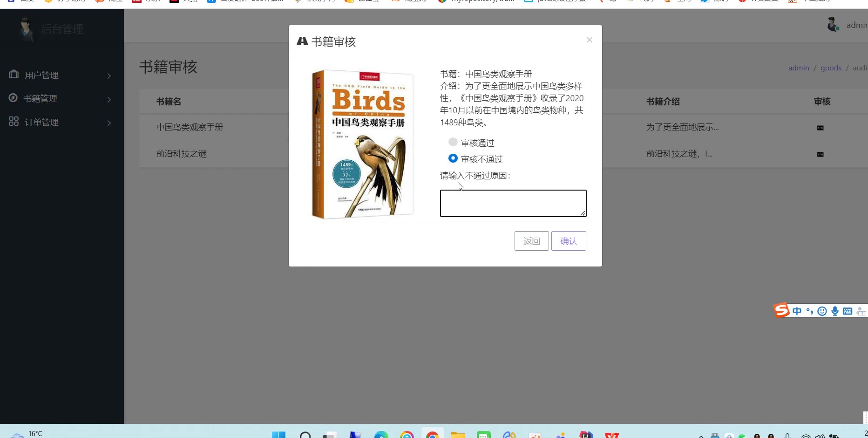Click the audit icon for 中国鸟类观察手册 row
The width and height of the screenshot is (868, 438).
(820, 128)
